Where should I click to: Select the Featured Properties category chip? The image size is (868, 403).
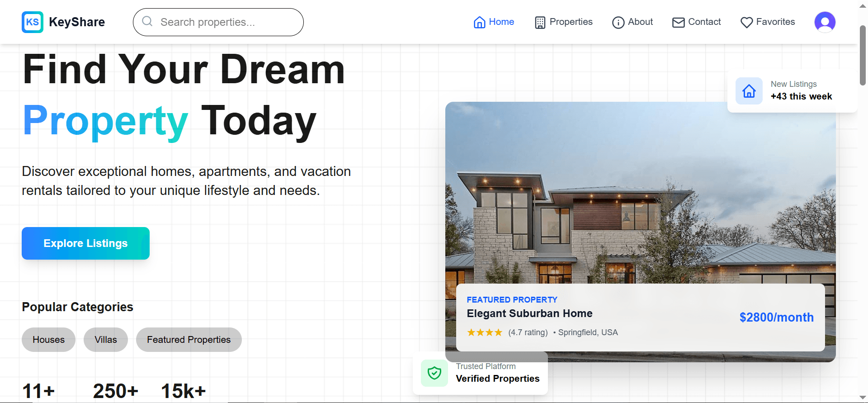pos(189,340)
